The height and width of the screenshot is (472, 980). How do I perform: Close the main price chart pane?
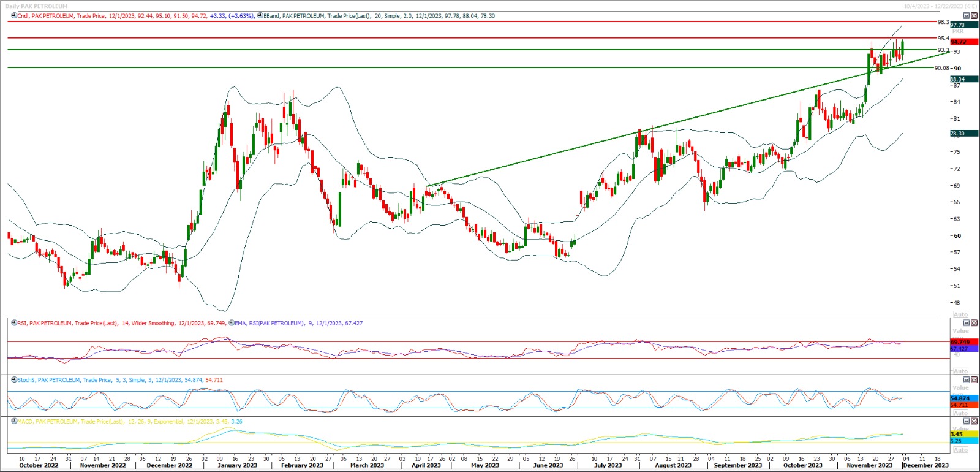coord(974,16)
